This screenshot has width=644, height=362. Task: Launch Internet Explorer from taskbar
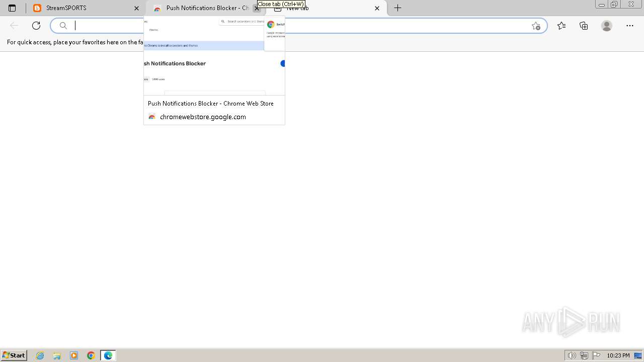pyautogui.click(x=40, y=355)
